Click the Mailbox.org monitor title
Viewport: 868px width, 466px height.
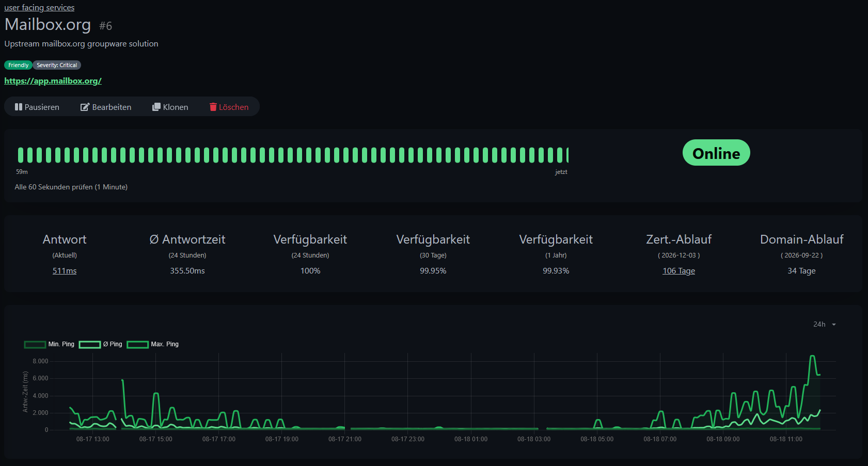point(48,24)
